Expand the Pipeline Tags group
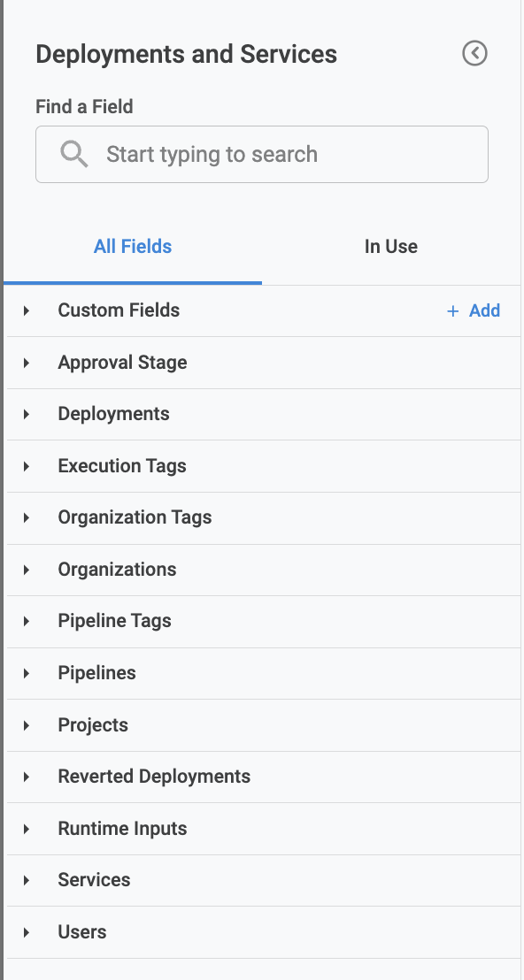This screenshot has width=524, height=980. (263, 621)
